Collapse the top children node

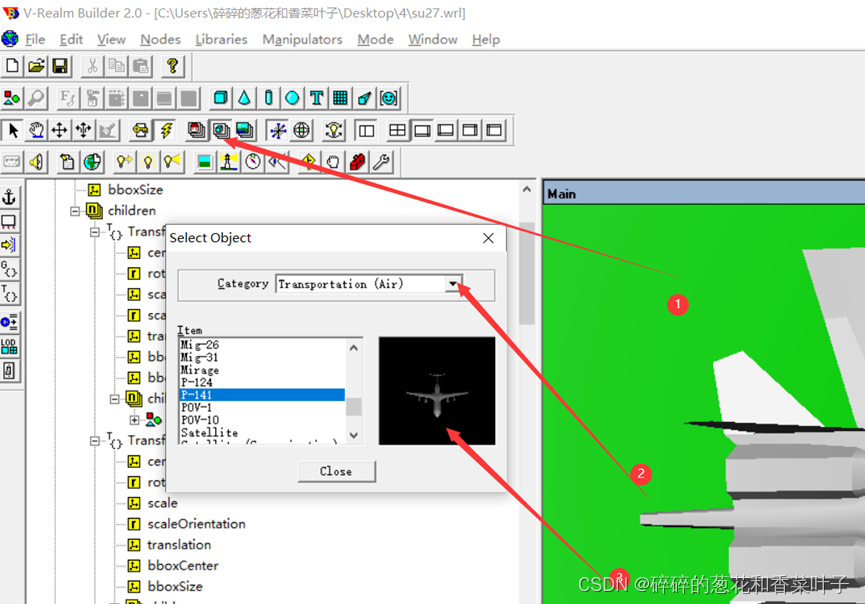coord(75,211)
